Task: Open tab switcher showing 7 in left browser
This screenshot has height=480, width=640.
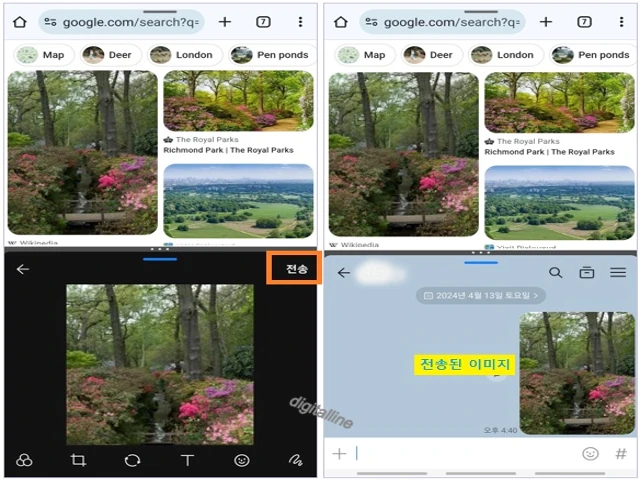Action: click(263, 22)
